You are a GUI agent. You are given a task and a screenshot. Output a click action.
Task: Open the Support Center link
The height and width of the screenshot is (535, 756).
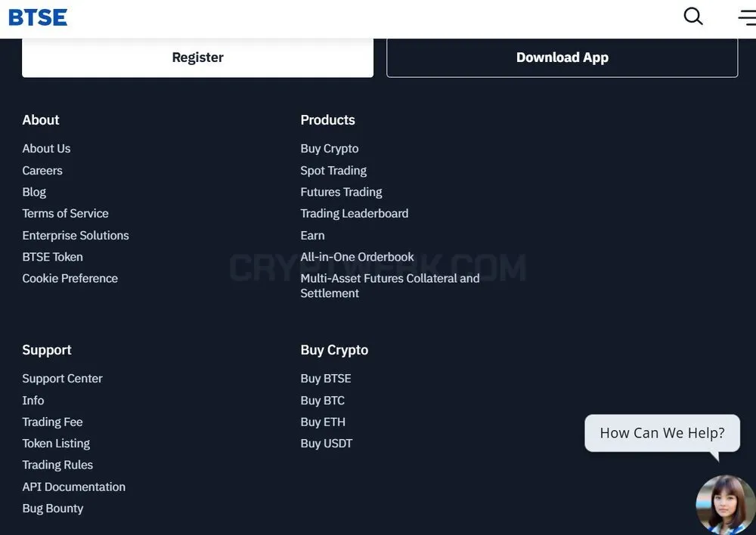(x=62, y=379)
